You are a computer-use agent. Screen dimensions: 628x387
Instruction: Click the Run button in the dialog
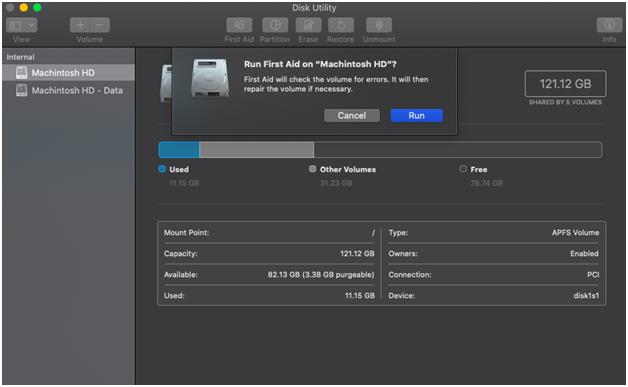point(417,115)
